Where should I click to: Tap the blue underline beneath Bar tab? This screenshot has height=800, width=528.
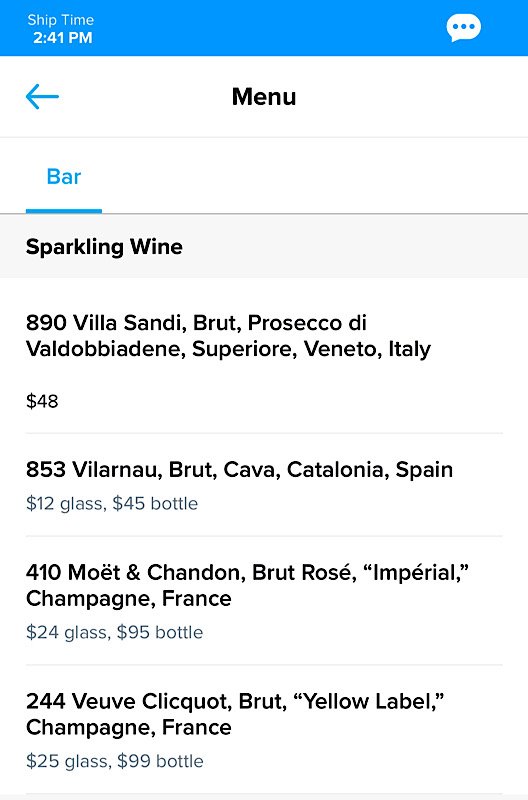tap(64, 211)
